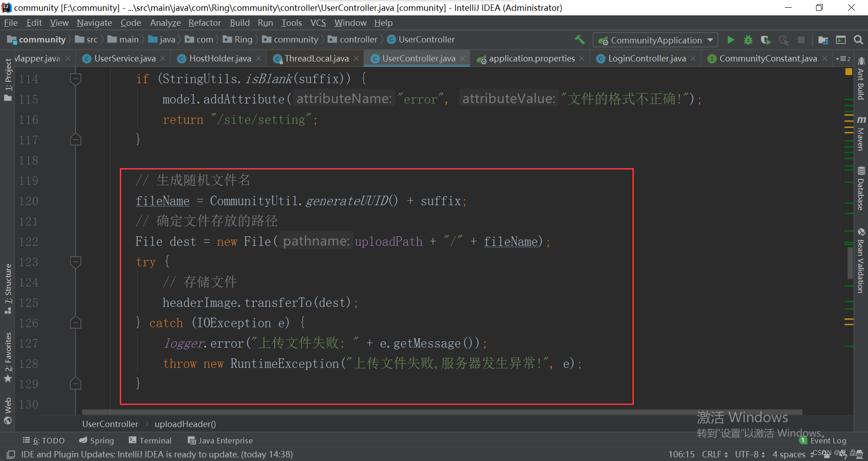This screenshot has width=868, height=461.
Task: Open the Web tool window
Action: tap(8, 411)
